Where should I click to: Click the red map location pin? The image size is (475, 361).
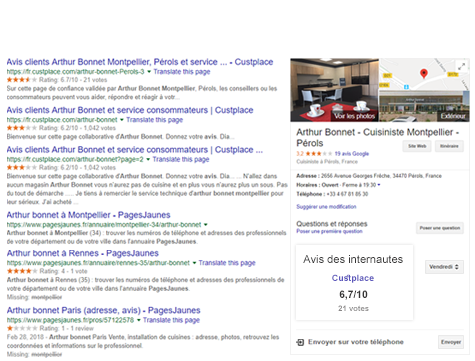[424, 74]
